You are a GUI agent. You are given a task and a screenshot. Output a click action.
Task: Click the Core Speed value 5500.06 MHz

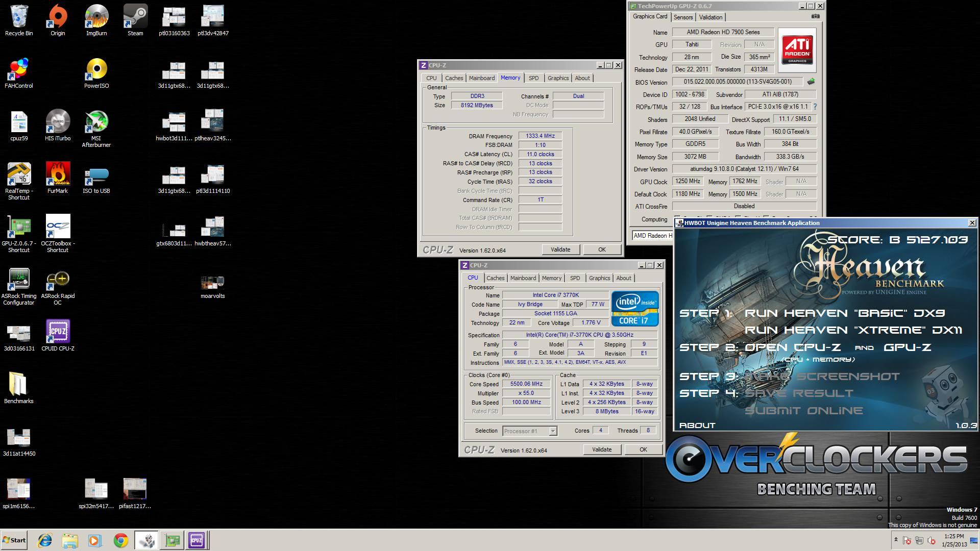tap(526, 384)
